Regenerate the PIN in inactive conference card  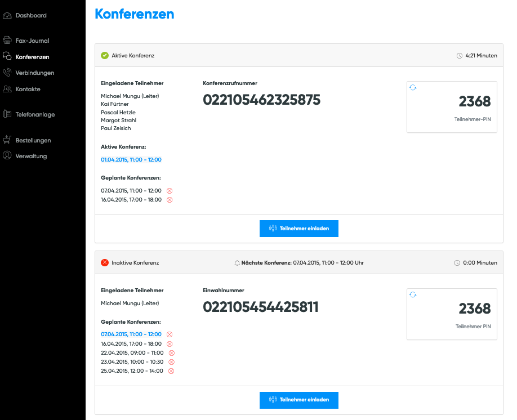(x=413, y=294)
